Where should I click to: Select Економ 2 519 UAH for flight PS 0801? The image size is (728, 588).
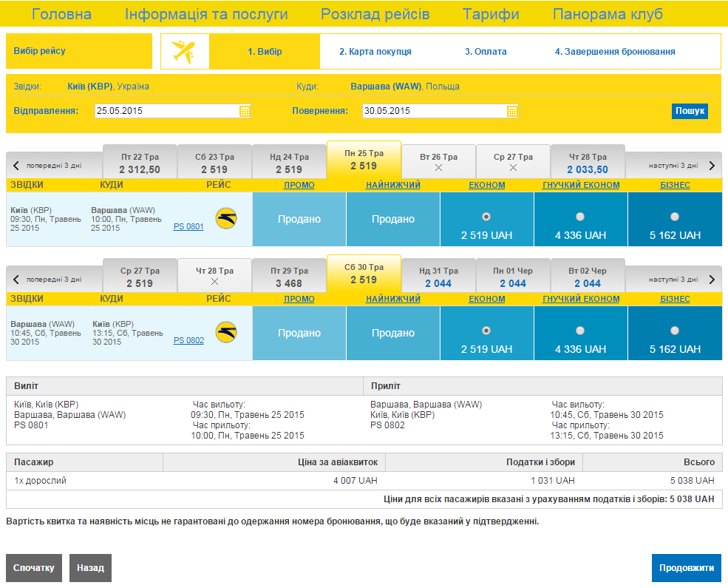[x=486, y=217]
